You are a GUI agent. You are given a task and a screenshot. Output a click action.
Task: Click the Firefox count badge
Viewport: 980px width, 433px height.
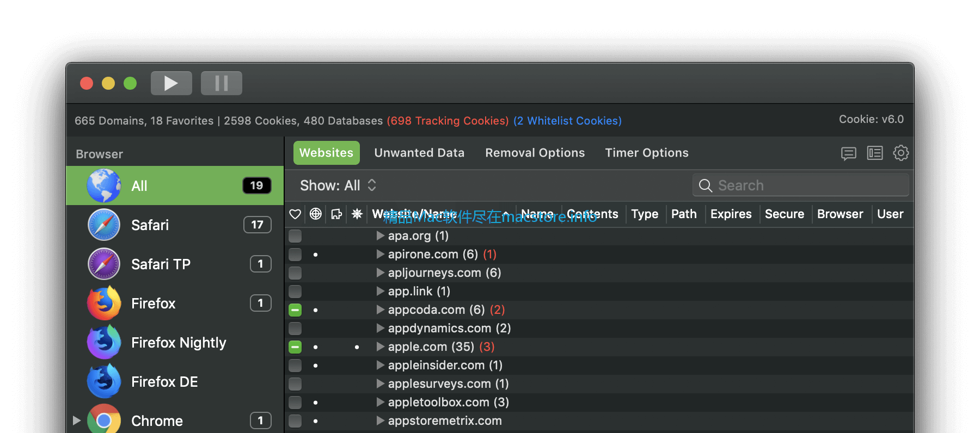(x=260, y=303)
